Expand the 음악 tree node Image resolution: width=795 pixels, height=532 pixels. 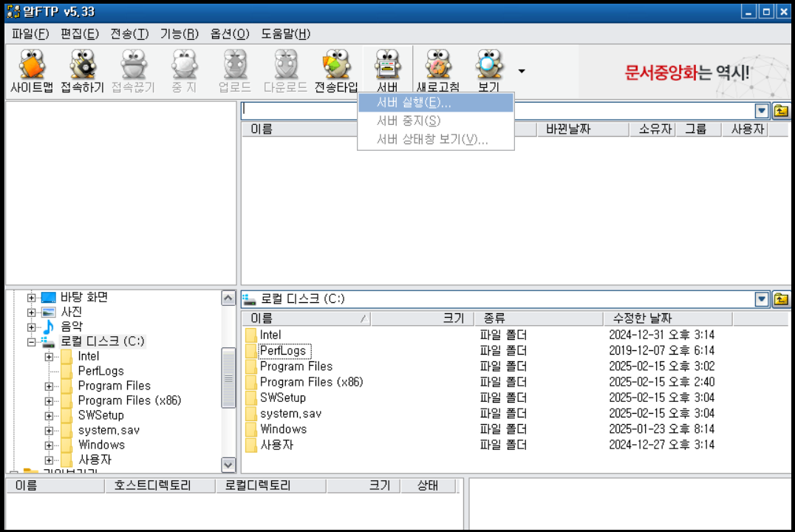click(x=32, y=327)
